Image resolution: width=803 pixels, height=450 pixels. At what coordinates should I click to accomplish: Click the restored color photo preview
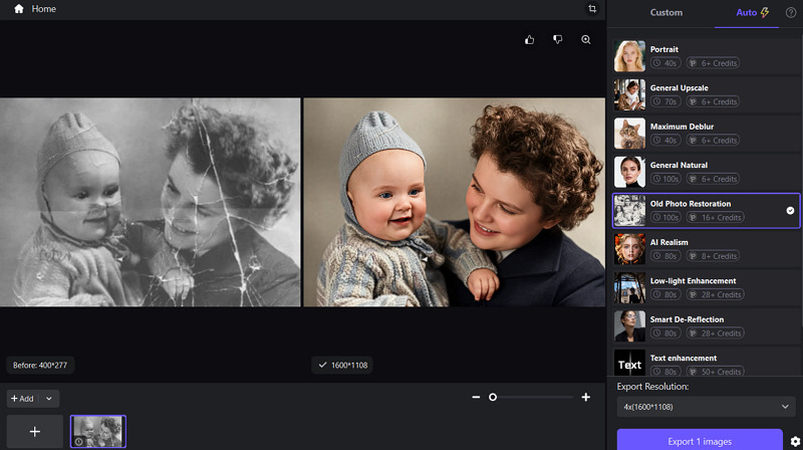tap(454, 202)
